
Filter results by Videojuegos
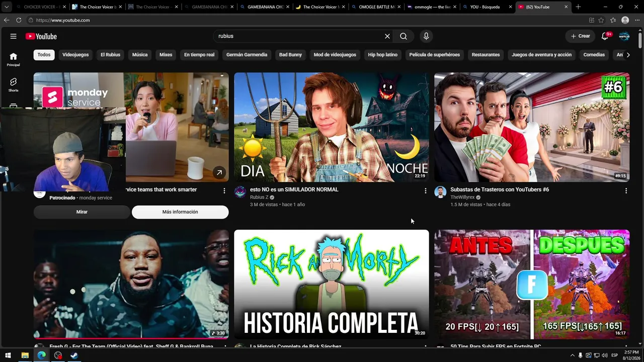click(x=75, y=55)
